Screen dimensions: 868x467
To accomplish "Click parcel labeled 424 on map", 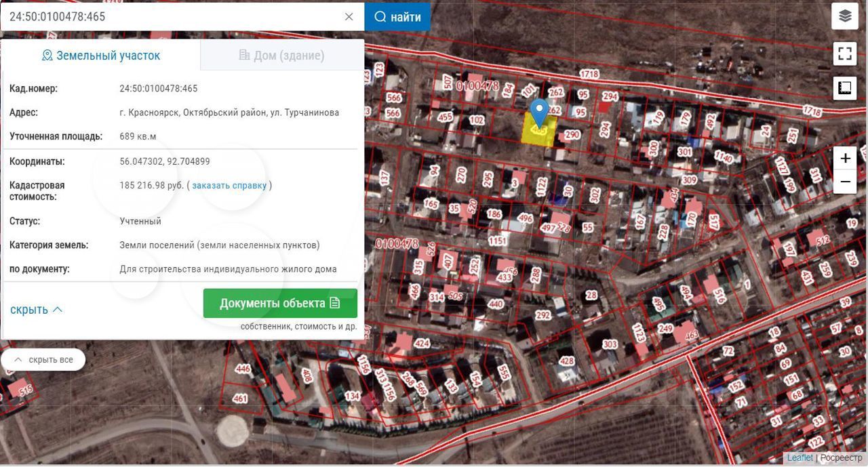I will click(x=422, y=343).
